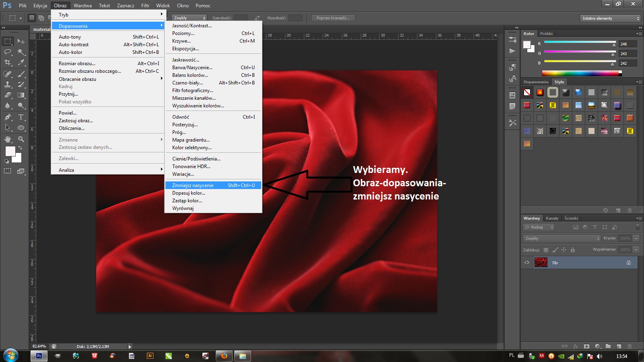Switch to the Dopasowania tab
The image size is (644, 362).
[x=536, y=82]
